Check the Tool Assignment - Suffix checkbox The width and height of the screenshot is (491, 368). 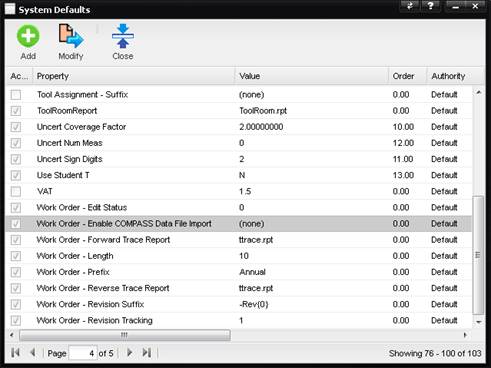pos(16,95)
